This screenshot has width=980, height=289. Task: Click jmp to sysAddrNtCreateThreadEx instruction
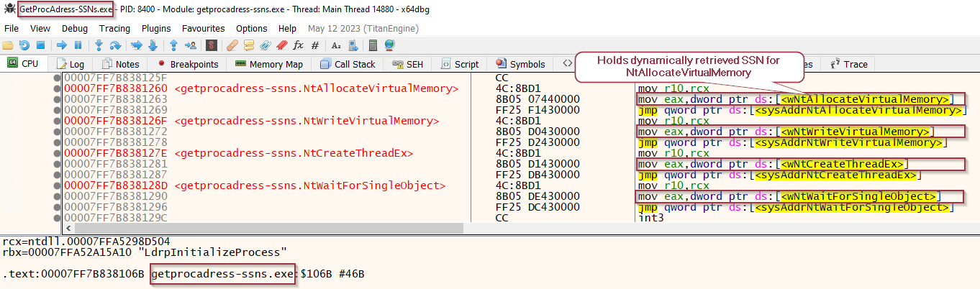(781, 175)
